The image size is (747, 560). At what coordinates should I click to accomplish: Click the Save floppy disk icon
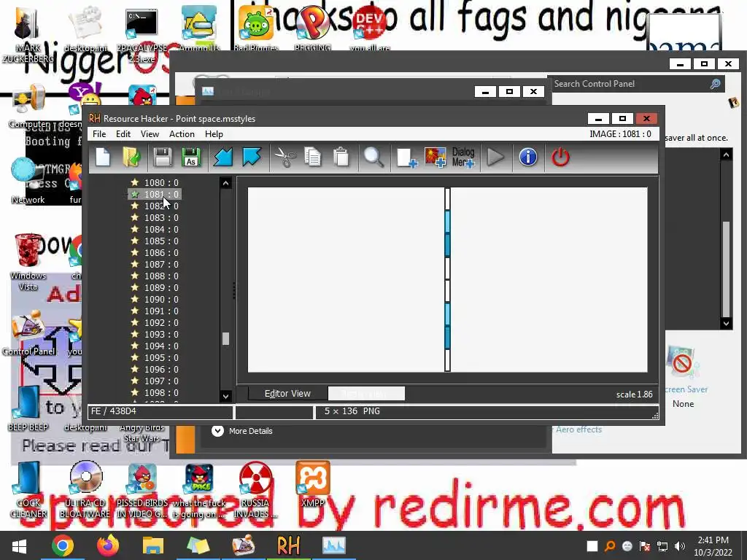tap(163, 157)
